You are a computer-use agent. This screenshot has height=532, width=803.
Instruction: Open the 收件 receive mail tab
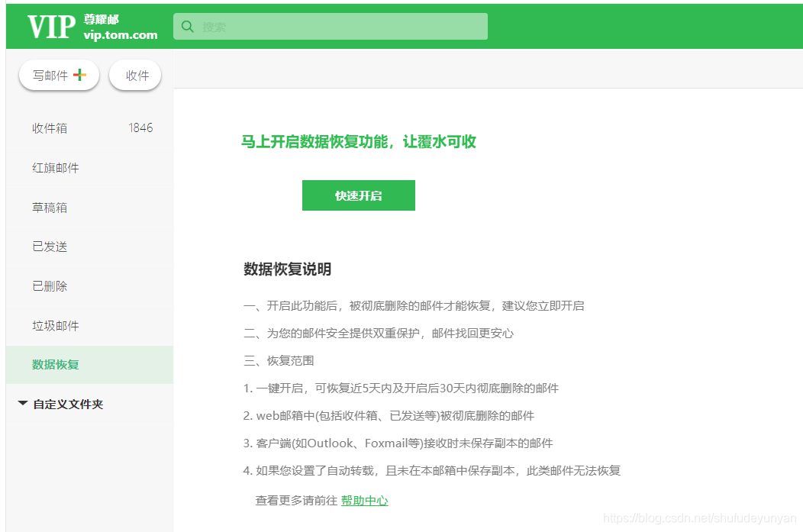pyautogui.click(x=135, y=74)
